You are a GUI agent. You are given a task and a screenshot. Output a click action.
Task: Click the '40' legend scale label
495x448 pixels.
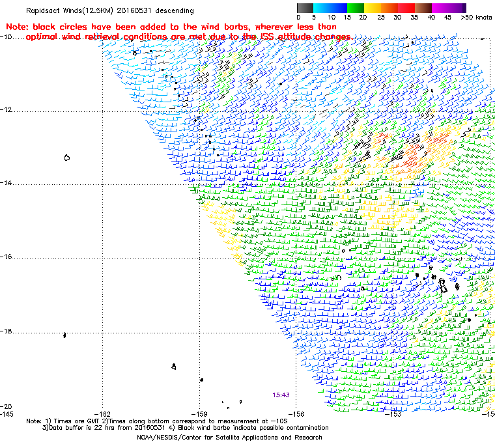(431, 18)
